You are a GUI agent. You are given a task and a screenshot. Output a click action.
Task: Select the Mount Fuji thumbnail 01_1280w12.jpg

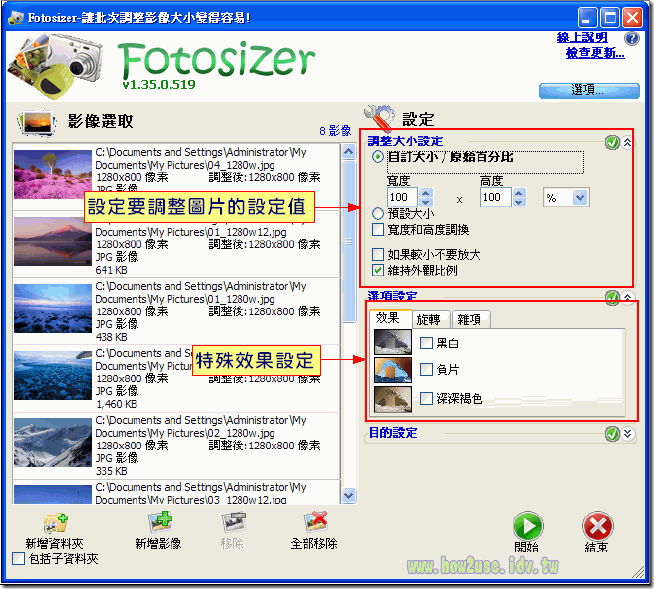[53, 241]
